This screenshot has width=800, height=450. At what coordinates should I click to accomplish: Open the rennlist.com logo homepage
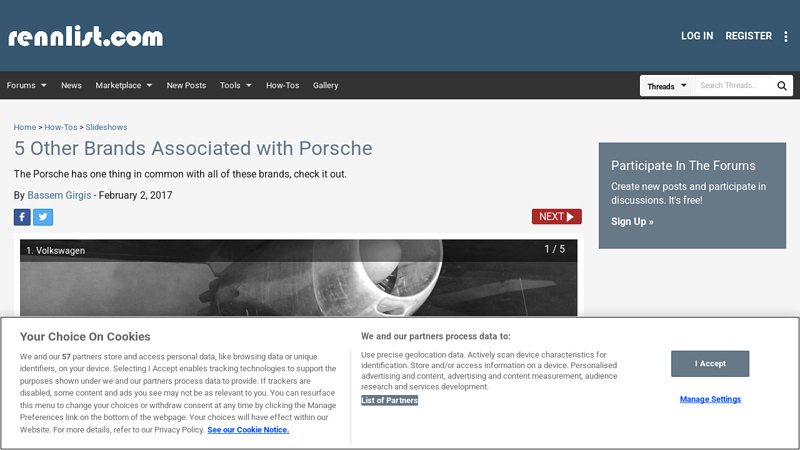[85, 36]
